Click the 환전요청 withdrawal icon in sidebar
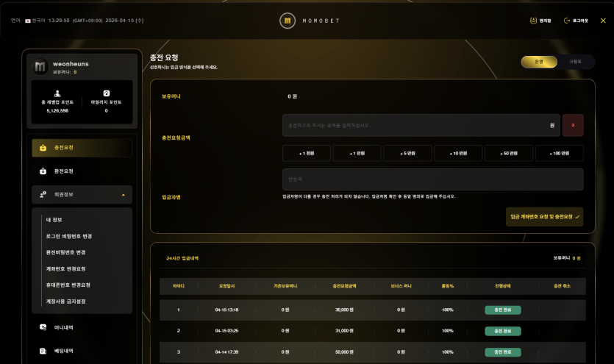The height and width of the screenshot is (364, 614). click(x=43, y=171)
